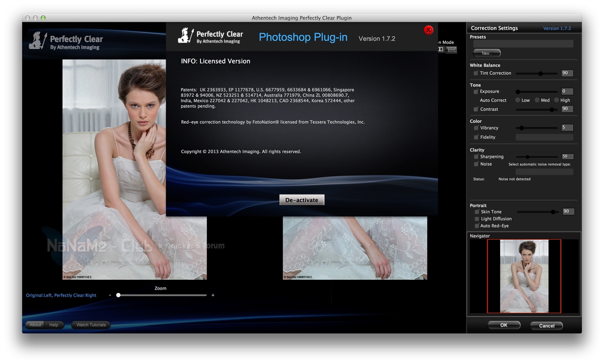Click the original image preview on left
The height and width of the screenshot is (364, 604).
[x=135, y=169]
